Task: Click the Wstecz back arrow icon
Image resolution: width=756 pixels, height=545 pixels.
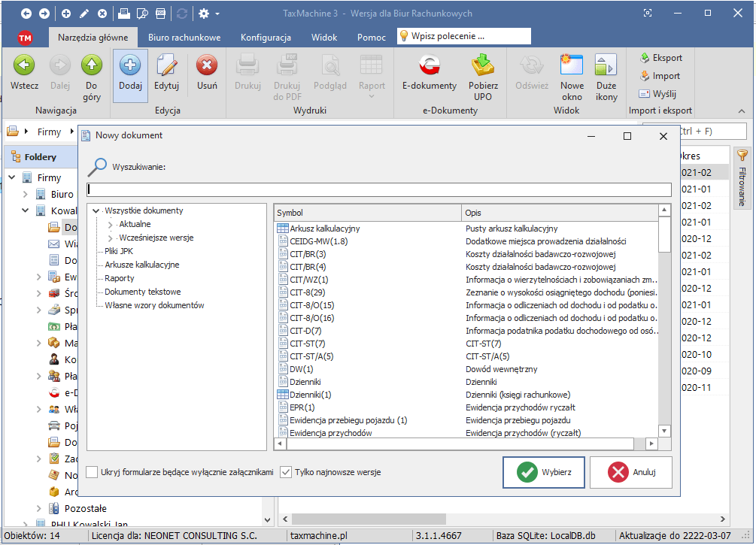Action: [24, 66]
